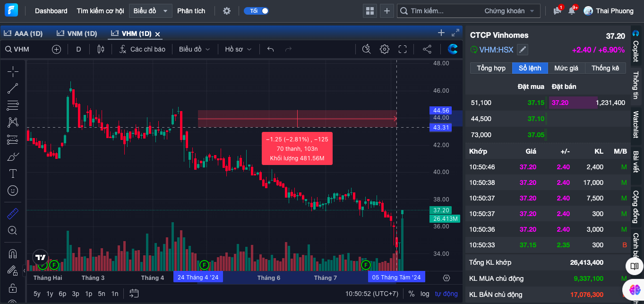The height and width of the screenshot is (304, 644).
Task: Click the Tìm kiếm search input
Action: pos(439,11)
